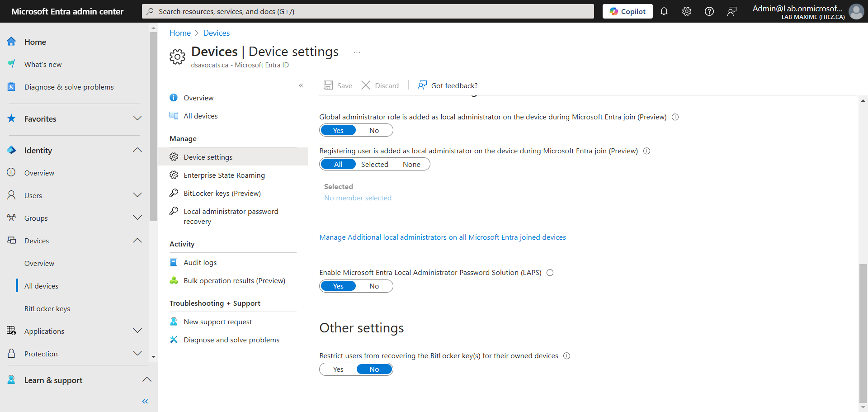This screenshot has width=868, height=412.
Task: Open the more options ellipsis next to title
Action: pyautogui.click(x=357, y=52)
